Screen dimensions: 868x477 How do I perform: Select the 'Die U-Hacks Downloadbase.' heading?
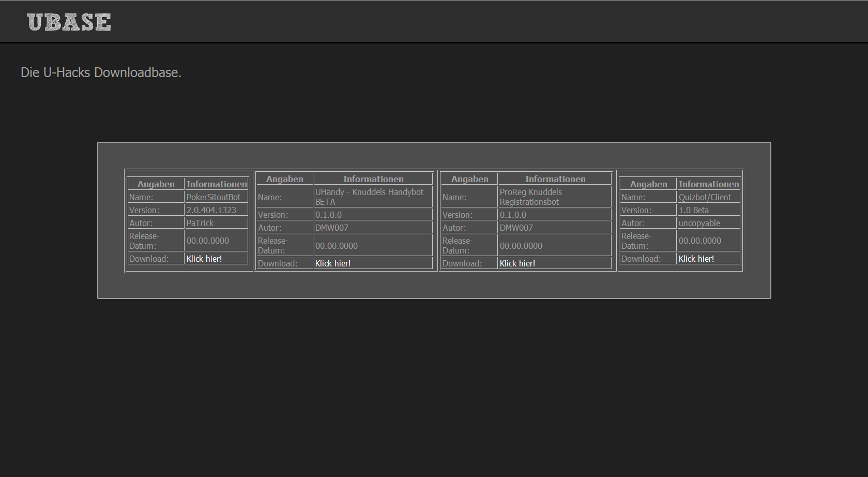[101, 72]
